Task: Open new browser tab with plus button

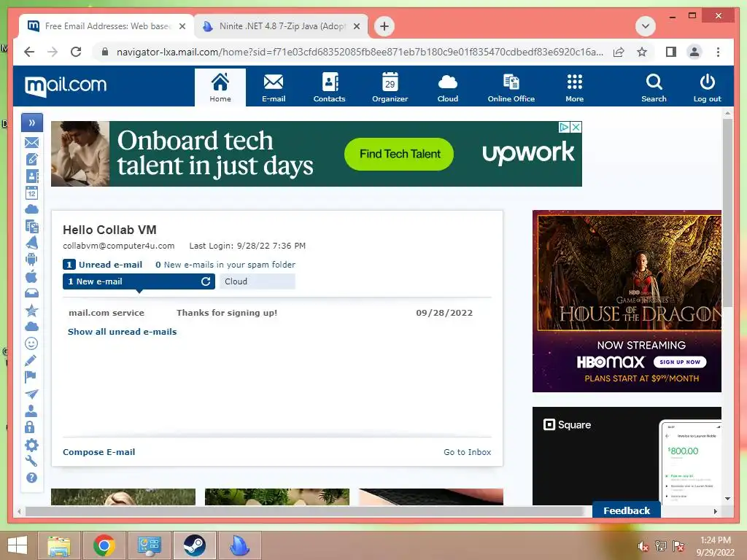Action: 384,26
